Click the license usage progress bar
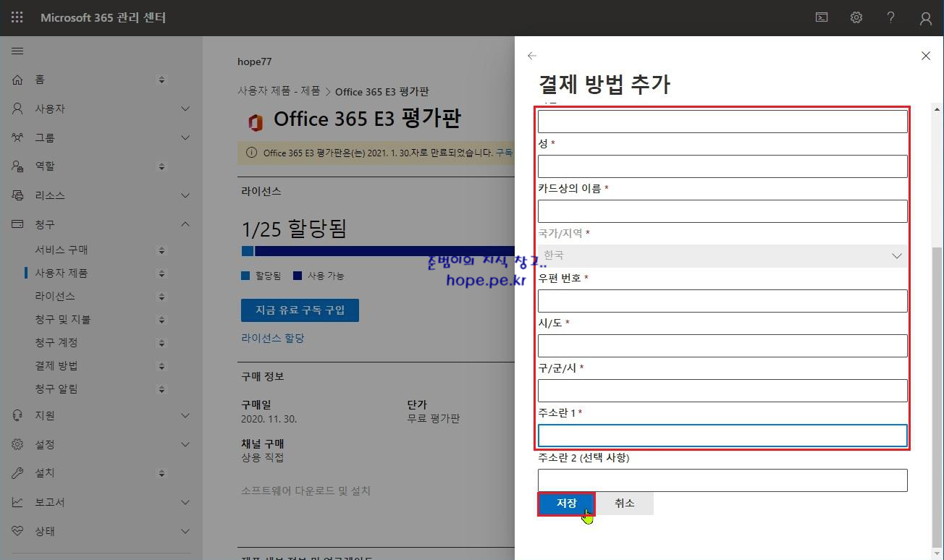 click(x=377, y=251)
